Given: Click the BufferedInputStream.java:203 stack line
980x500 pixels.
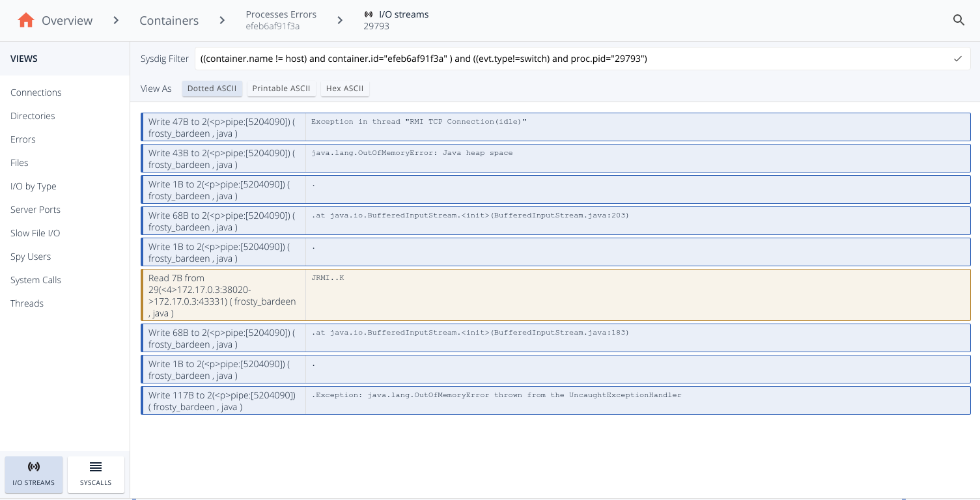Looking at the screenshot, I should tap(470, 215).
